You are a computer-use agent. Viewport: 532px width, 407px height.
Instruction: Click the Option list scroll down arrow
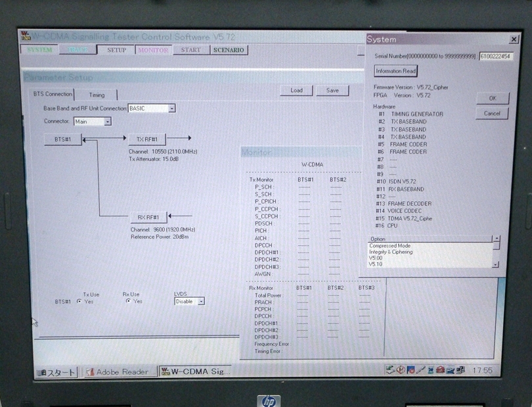click(x=496, y=264)
